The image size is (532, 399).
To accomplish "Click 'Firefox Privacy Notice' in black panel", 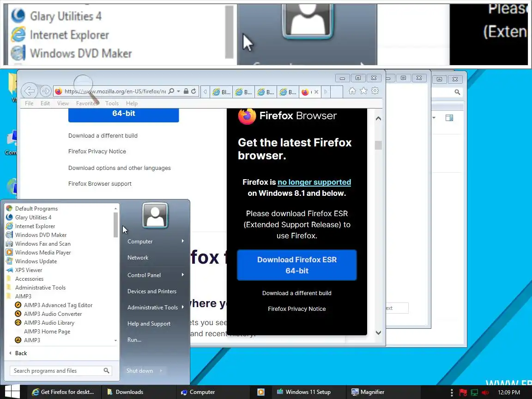I will [x=297, y=309].
